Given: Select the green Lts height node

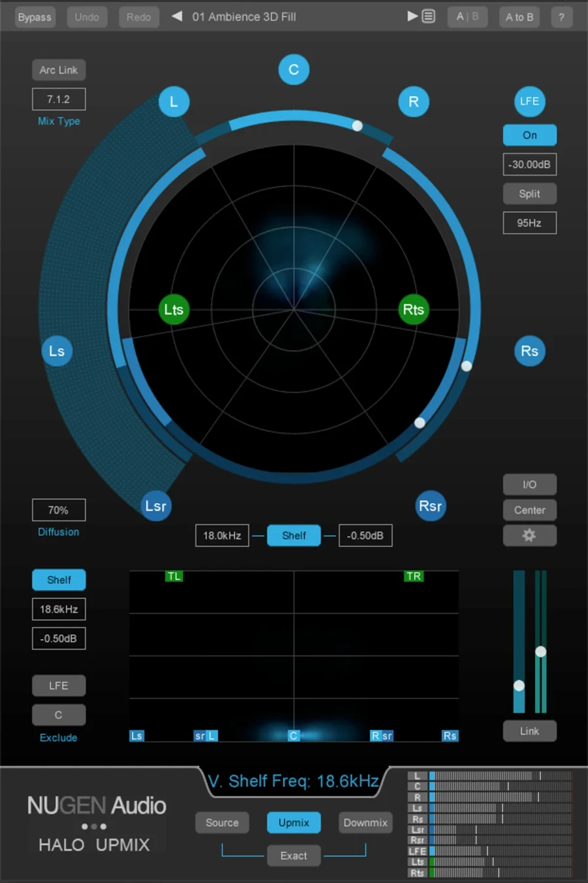Looking at the screenshot, I should 174,309.
